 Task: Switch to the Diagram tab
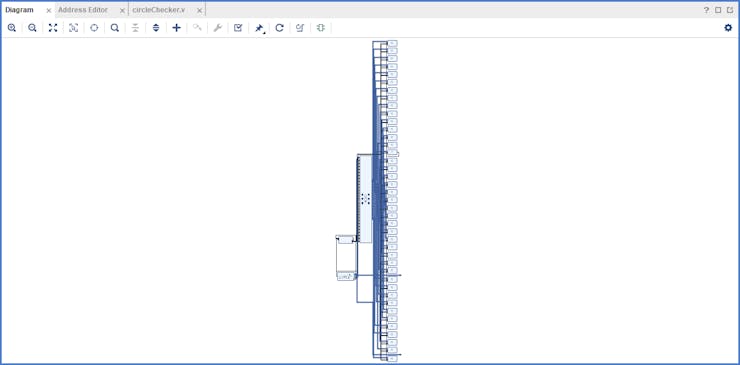(x=19, y=10)
